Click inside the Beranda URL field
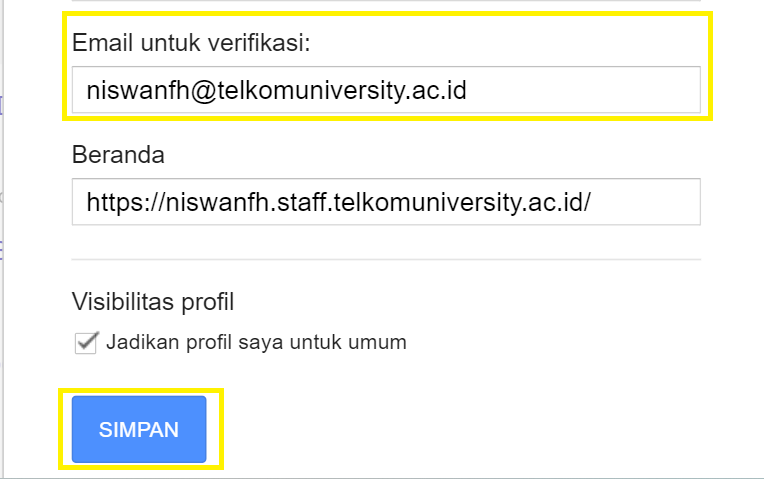The height and width of the screenshot is (479, 764). 385,202
